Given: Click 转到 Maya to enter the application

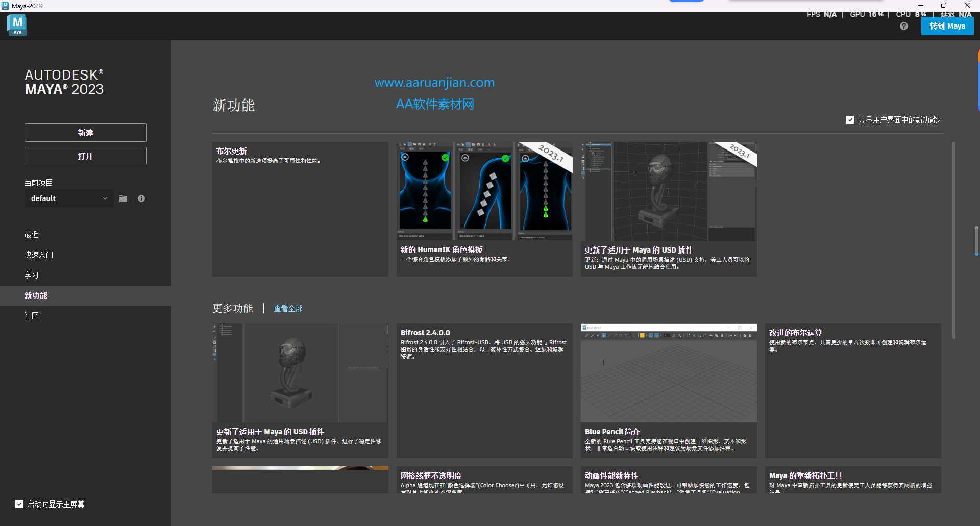Looking at the screenshot, I should [x=947, y=26].
